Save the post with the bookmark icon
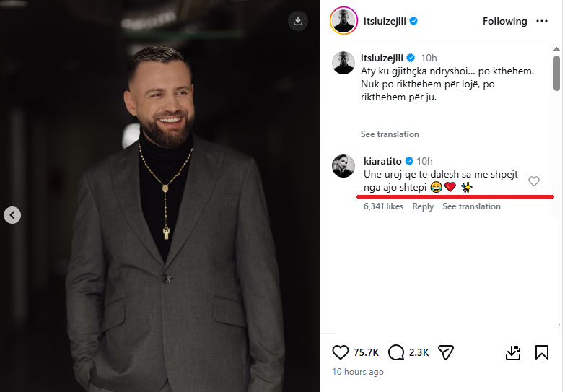565x392 pixels. 542,352
